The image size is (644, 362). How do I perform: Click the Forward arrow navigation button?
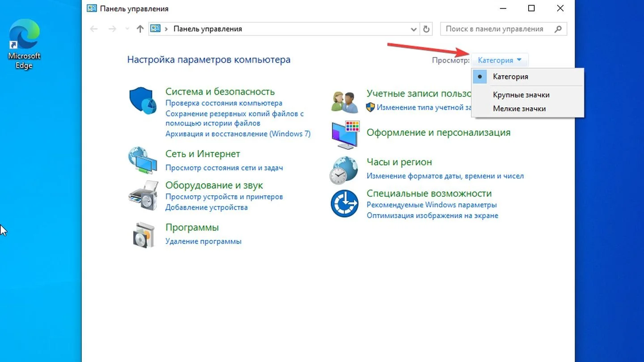click(112, 29)
